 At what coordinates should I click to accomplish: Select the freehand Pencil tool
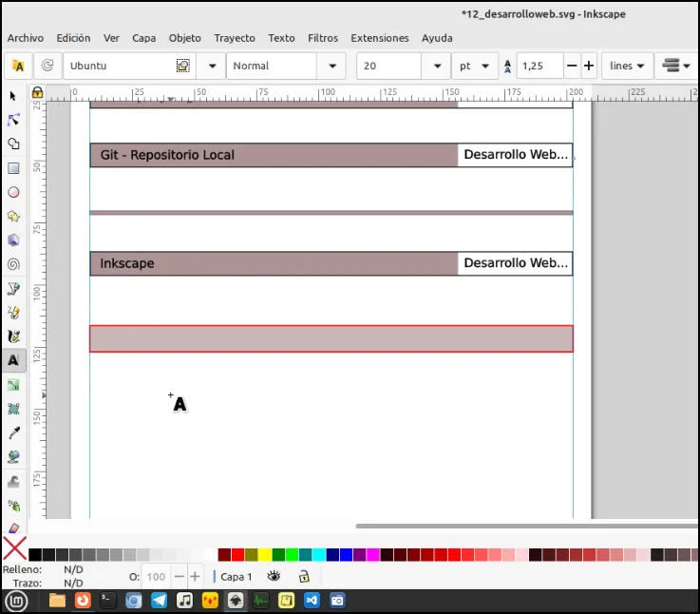(x=13, y=313)
